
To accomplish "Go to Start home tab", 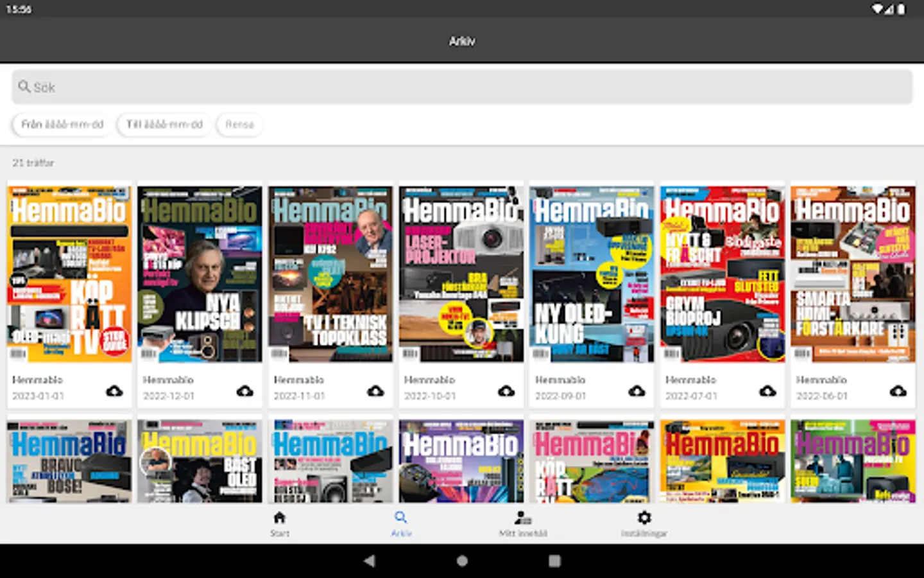I will (x=280, y=523).
